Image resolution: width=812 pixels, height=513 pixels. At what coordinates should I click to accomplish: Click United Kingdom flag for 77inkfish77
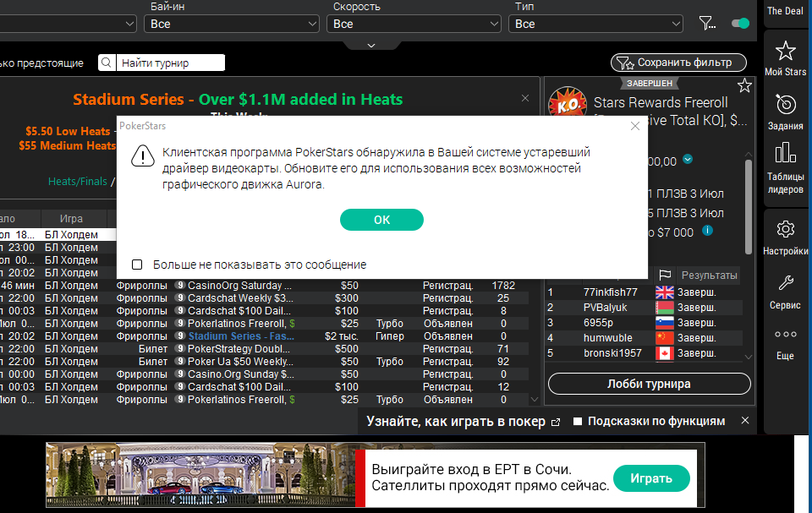click(x=665, y=292)
